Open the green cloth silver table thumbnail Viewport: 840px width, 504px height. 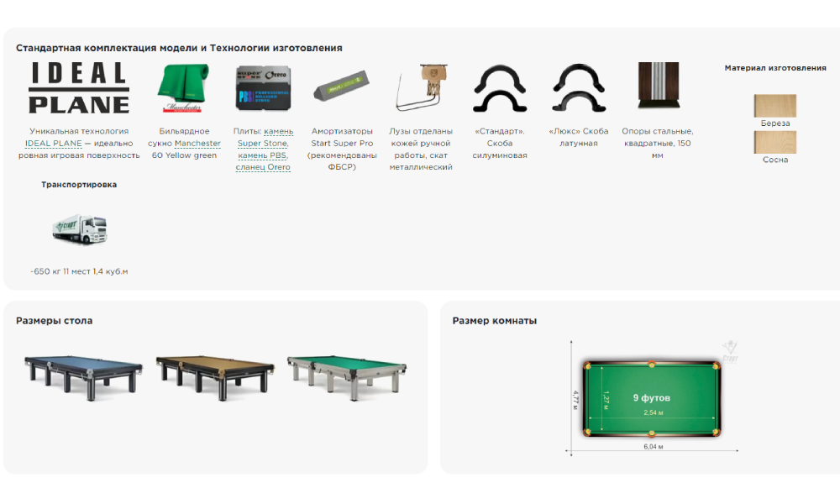(x=349, y=375)
